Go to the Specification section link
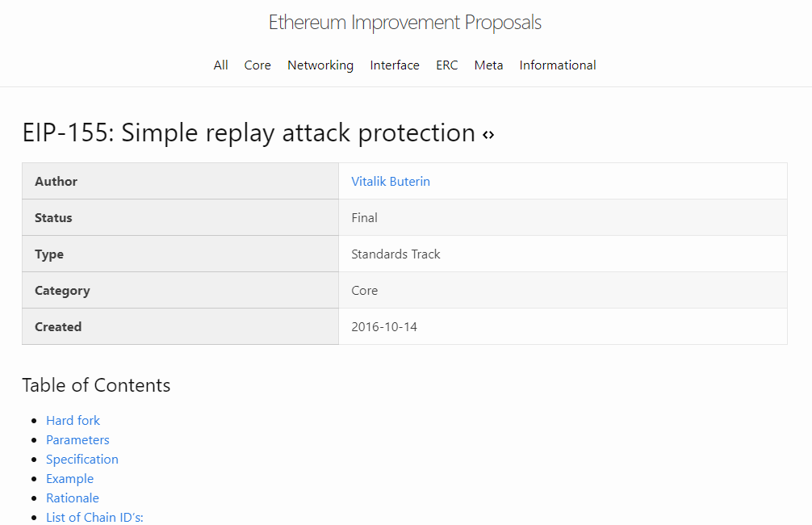 click(x=82, y=460)
